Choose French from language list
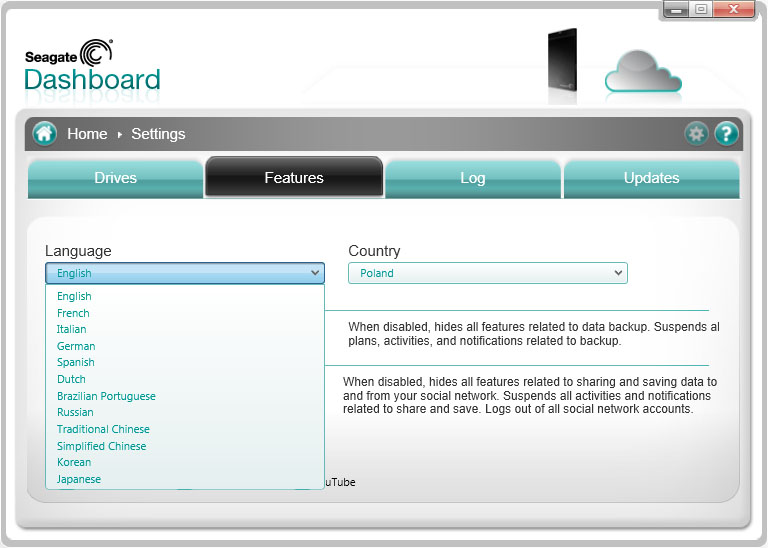The height and width of the screenshot is (548, 768). (x=185, y=313)
